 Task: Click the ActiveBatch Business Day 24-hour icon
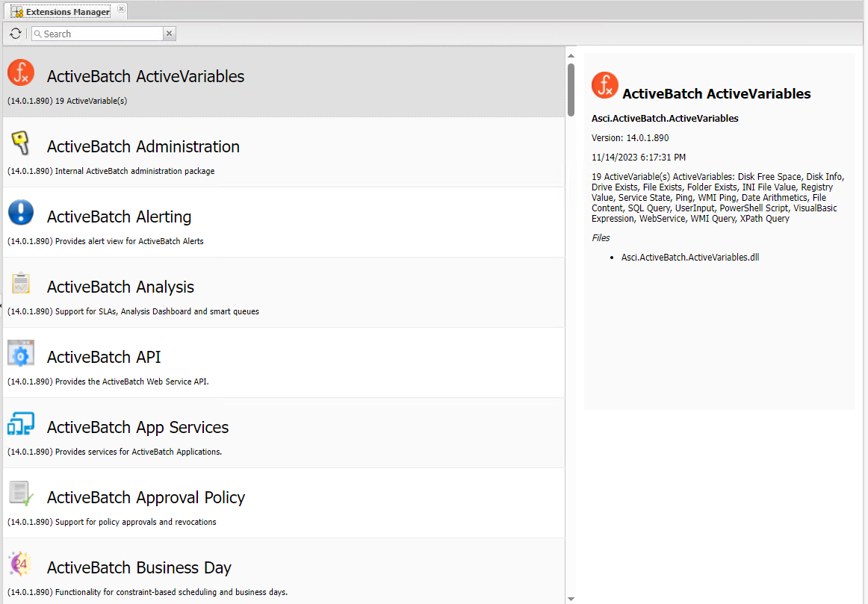tap(20, 564)
